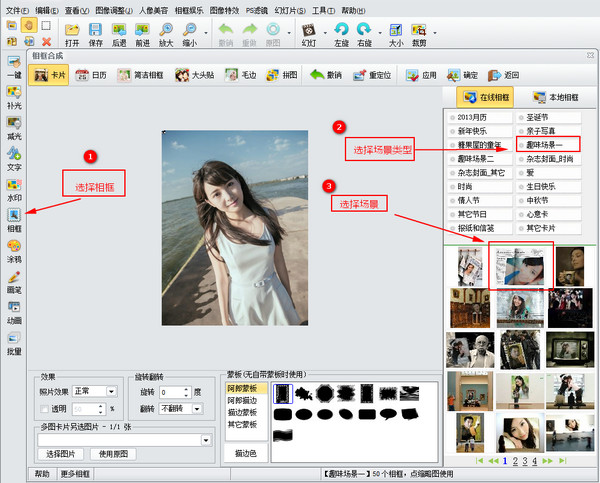Open the 翻转 flip dropdown

click(x=197, y=409)
